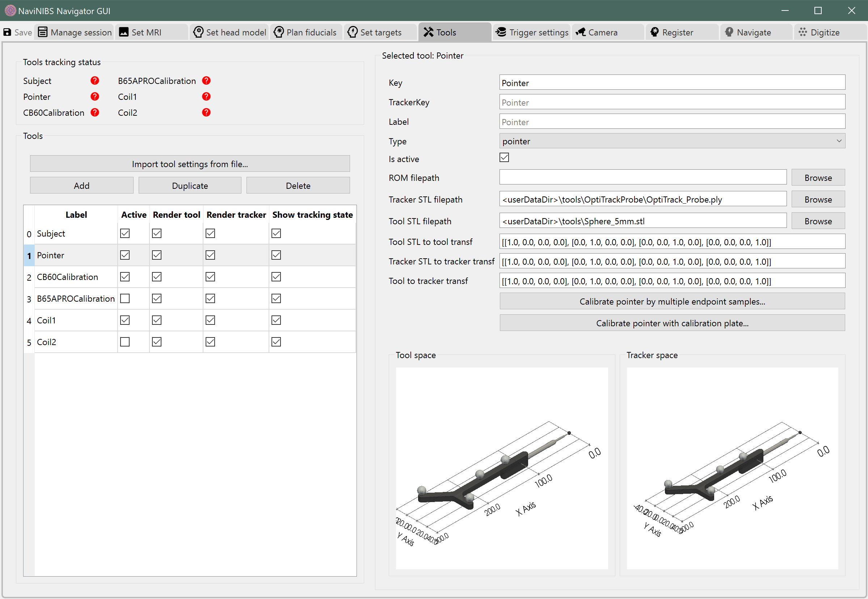The height and width of the screenshot is (599, 868).
Task: Click the Delete tool button
Action: 298,186
